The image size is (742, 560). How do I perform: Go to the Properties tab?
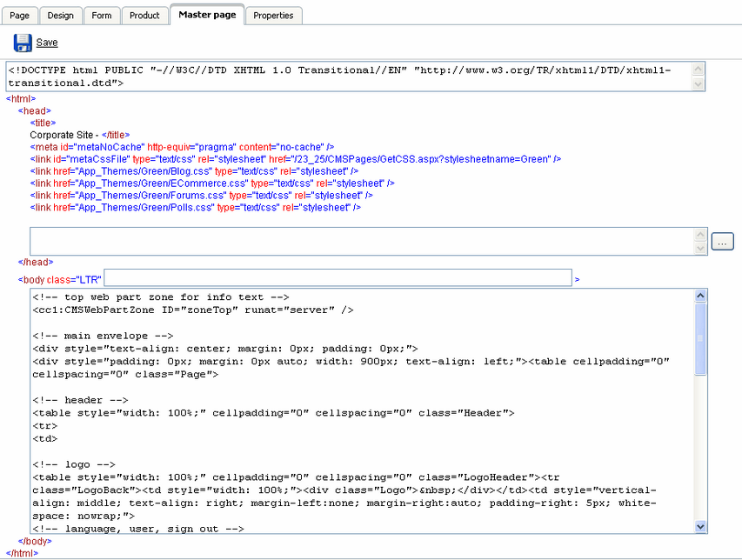273,16
